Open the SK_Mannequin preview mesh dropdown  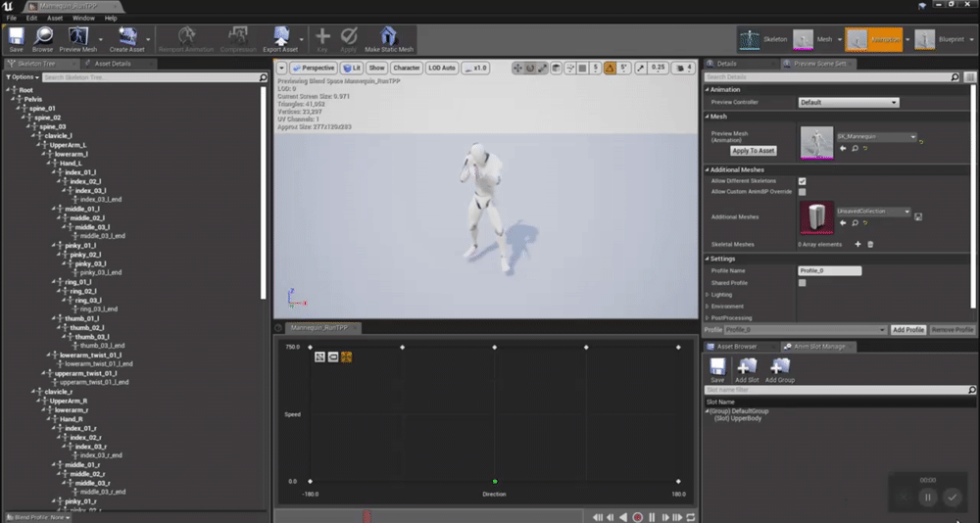pos(875,137)
